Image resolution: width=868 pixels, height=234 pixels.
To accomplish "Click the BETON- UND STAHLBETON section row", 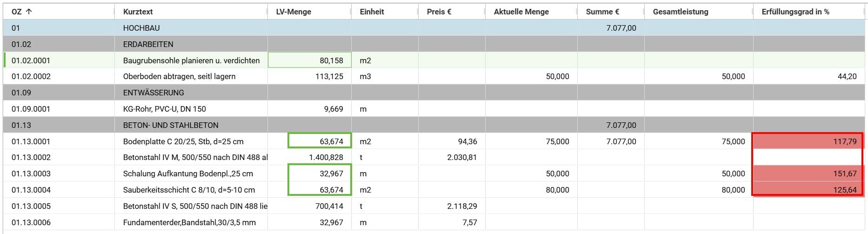I will (170, 125).
